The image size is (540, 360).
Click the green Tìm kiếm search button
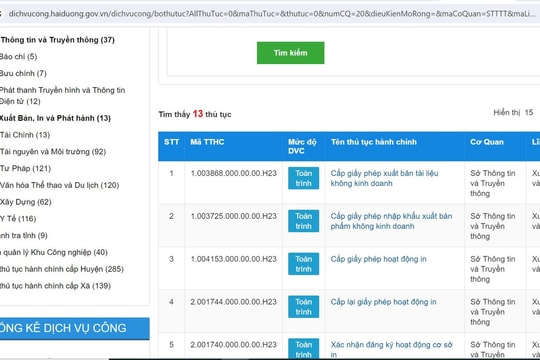[x=290, y=53]
